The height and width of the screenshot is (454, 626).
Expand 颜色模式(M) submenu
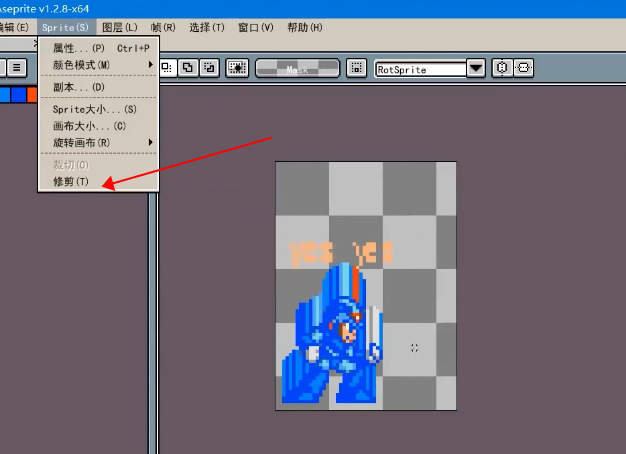tap(99, 65)
